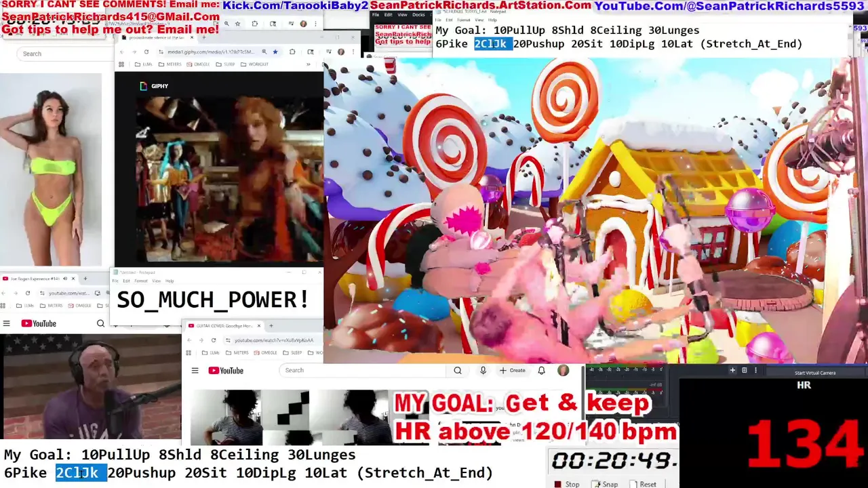Click the GIPHY logo
The image size is (868, 488).
[x=155, y=86]
